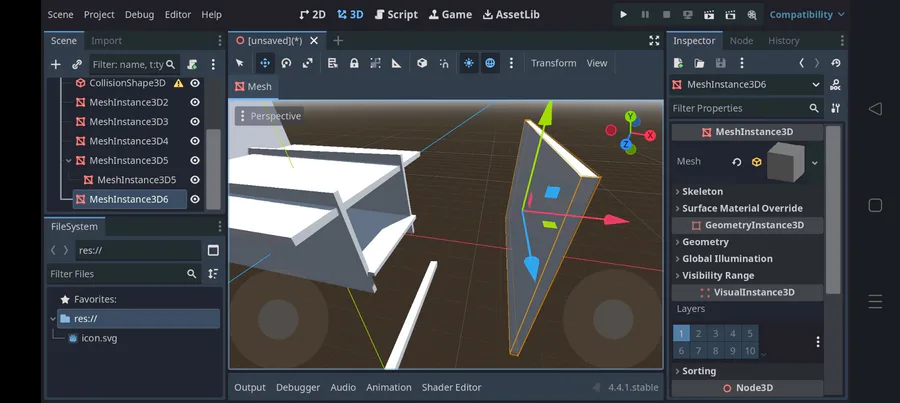The image size is (900, 403).
Task: Activate the Move mode tool
Action: (265, 63)
